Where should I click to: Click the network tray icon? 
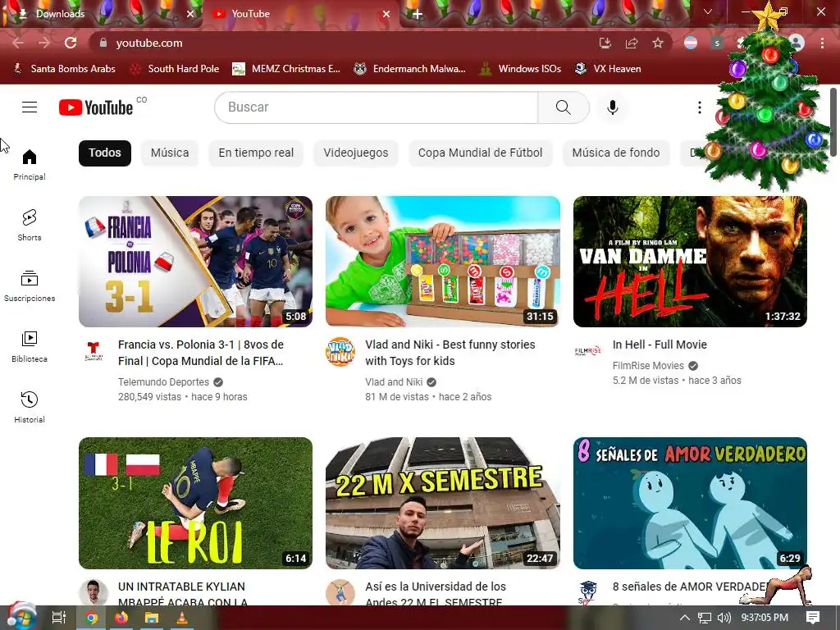705,618
